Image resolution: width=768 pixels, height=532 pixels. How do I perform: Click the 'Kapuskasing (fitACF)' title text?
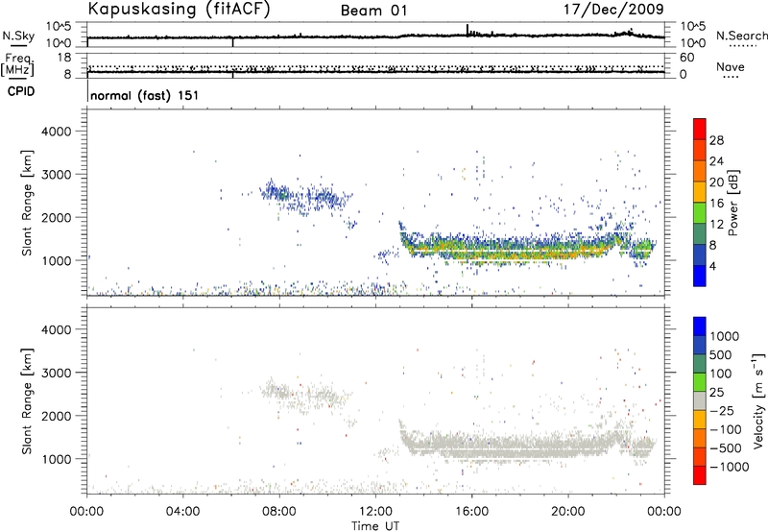coord(179,9)
